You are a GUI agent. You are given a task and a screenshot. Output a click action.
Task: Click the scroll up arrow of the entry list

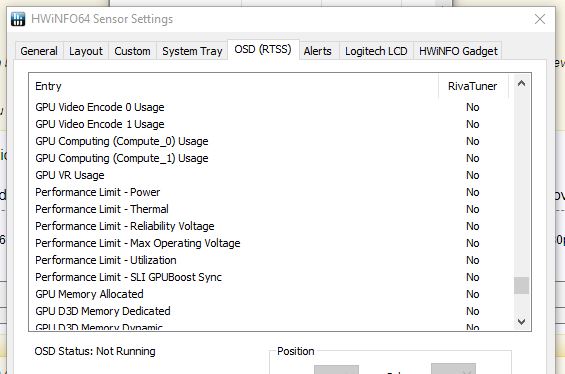[x=521, y=84]
